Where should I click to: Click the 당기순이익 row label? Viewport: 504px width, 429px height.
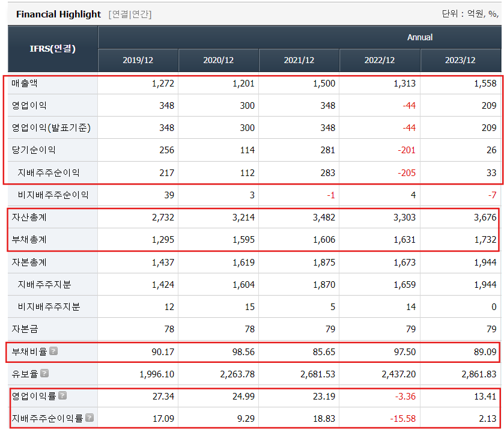coord(34,150)
